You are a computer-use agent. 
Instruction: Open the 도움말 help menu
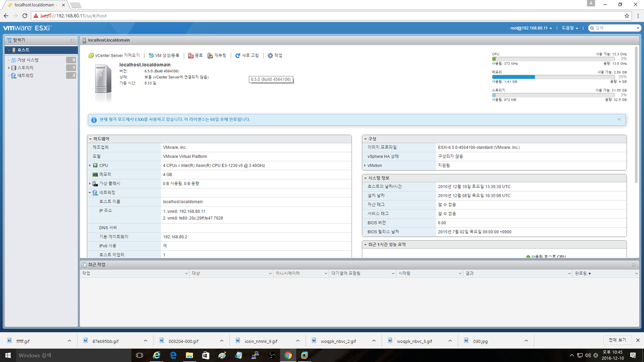[x=570, y=28]
